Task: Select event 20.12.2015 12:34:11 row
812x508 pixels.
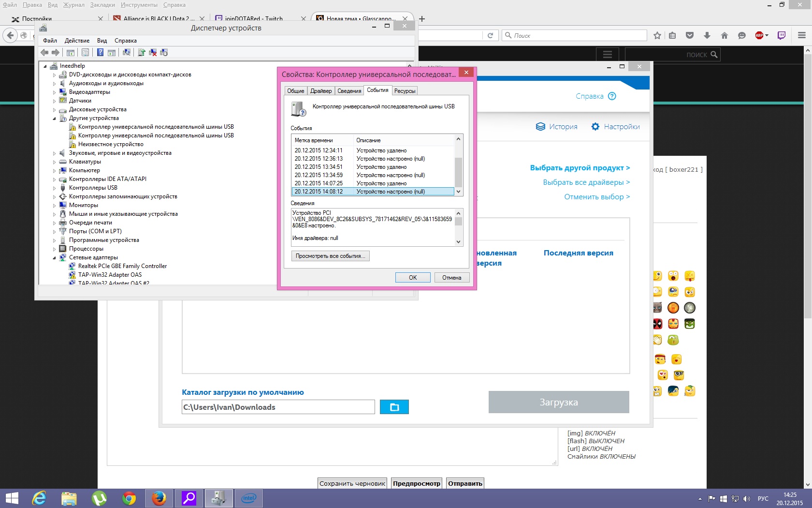Action: (x=373, y=150)
